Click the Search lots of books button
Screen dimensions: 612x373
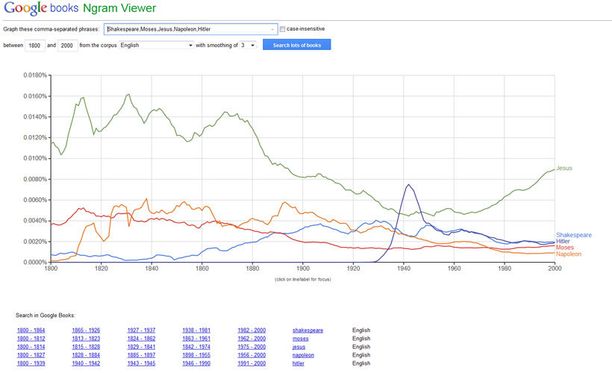[297, 45]
